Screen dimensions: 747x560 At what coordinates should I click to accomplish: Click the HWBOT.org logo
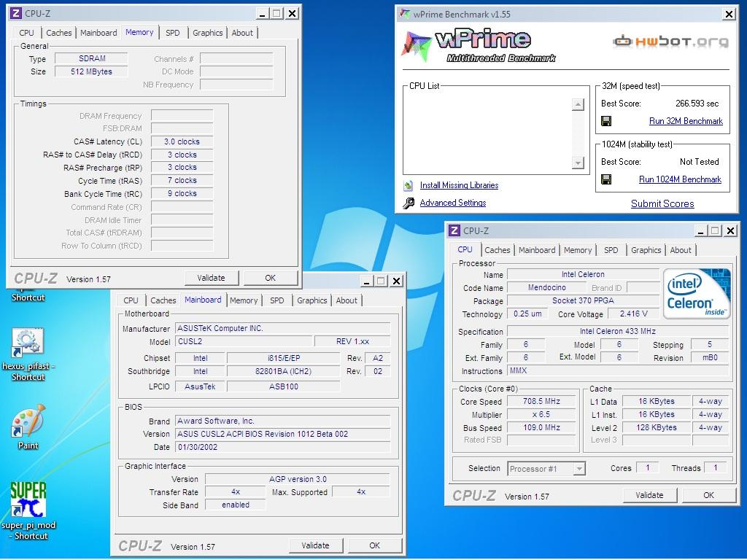tap(670, 42)
